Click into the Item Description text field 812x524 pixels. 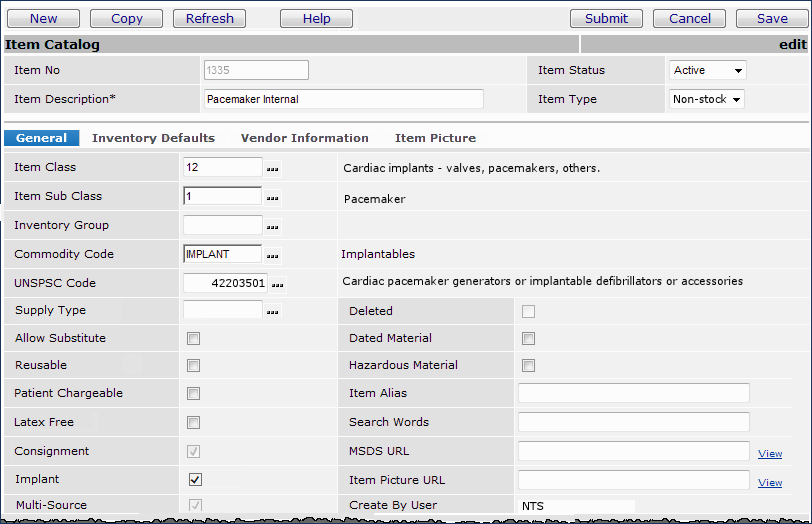343,99
